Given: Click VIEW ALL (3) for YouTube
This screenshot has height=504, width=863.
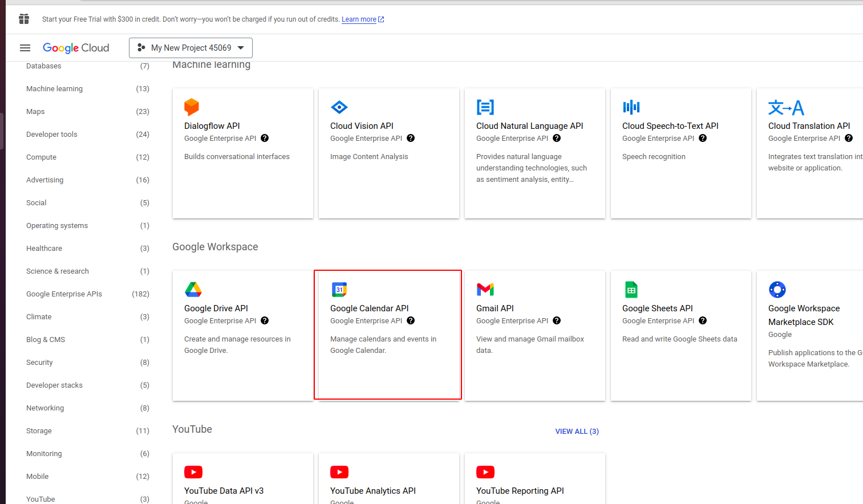Looking at the screenshot, I should (577, 432).
